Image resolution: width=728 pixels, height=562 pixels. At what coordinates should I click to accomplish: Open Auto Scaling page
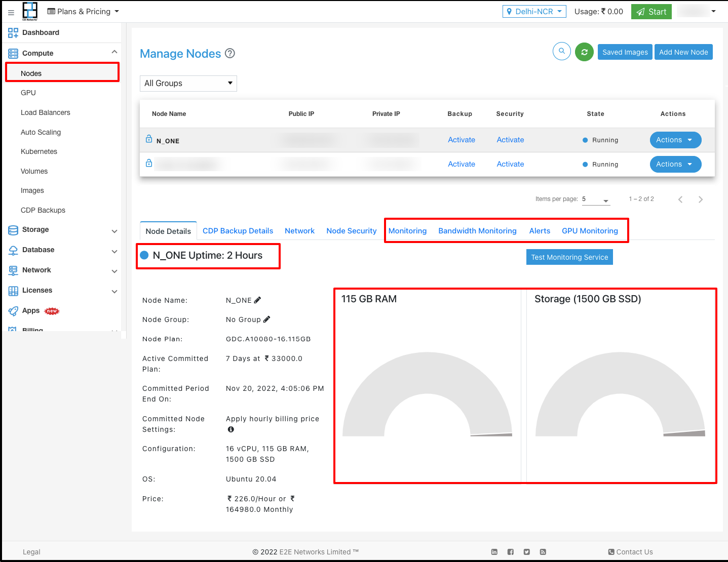click(41, 132)
